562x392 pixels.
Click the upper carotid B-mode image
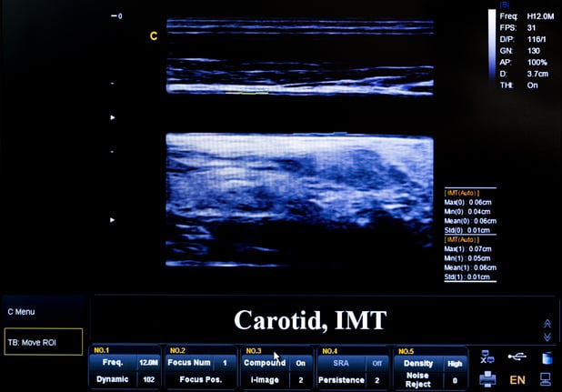click(x=300, y=57)
